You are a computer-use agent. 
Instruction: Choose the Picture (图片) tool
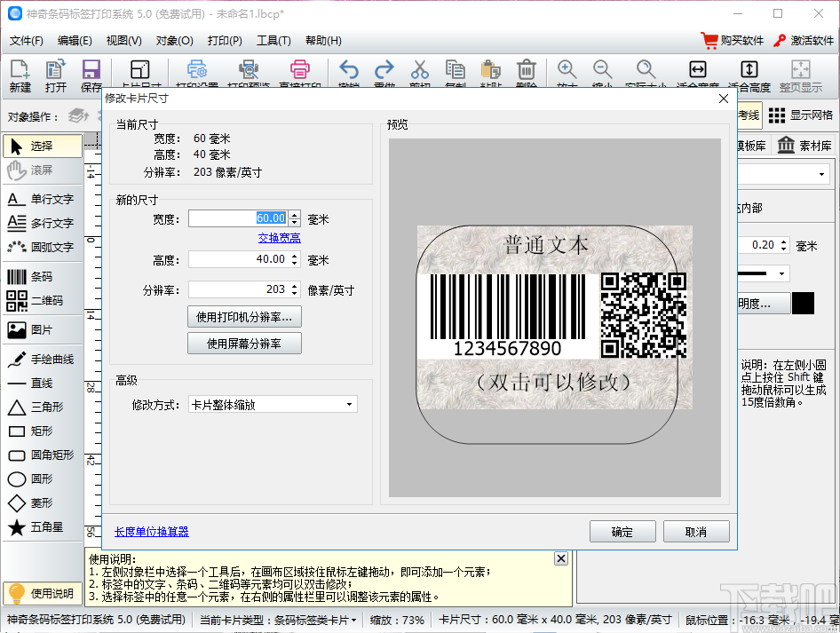coord(42,330)
